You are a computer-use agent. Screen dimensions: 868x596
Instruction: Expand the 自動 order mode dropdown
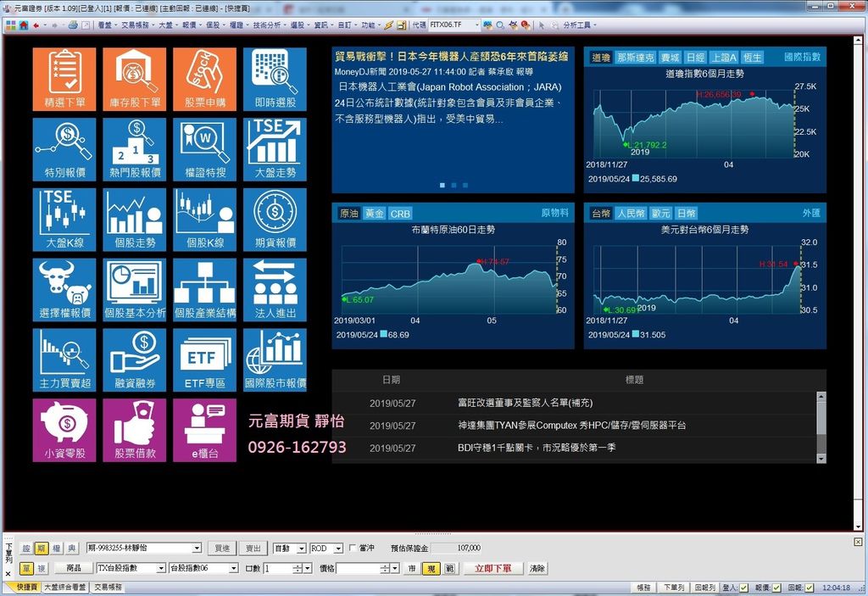coord(301,549)
